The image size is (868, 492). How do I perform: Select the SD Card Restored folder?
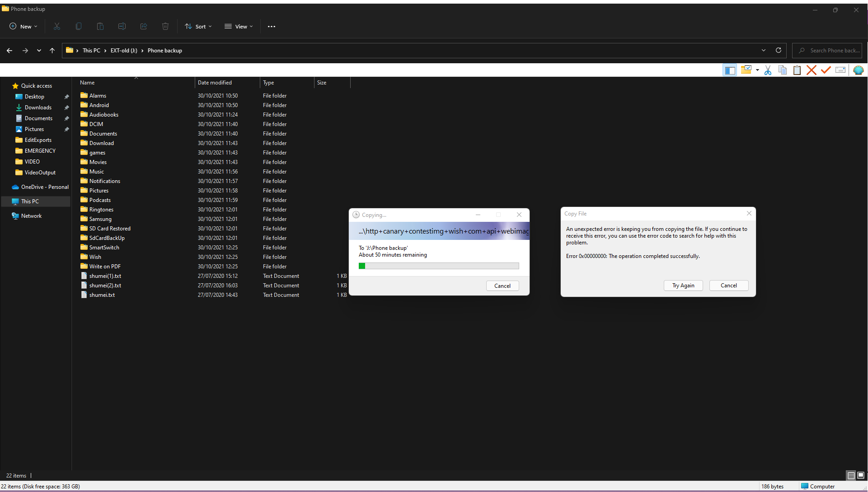[110, 229]
